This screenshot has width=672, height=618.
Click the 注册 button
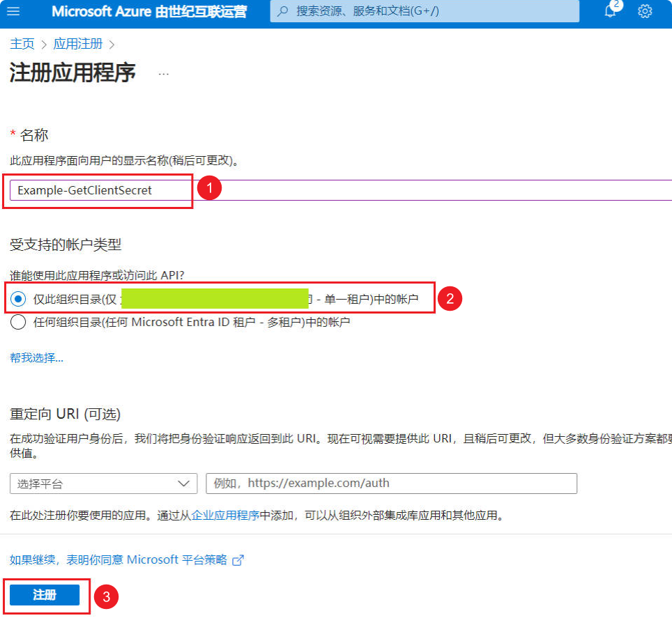pos(45,595)
